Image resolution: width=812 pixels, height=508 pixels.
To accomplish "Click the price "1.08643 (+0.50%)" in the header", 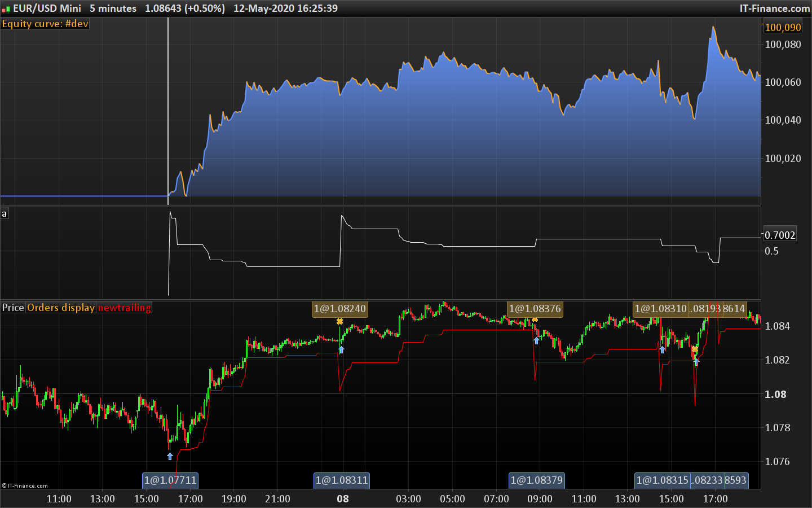I will point(185,8).
